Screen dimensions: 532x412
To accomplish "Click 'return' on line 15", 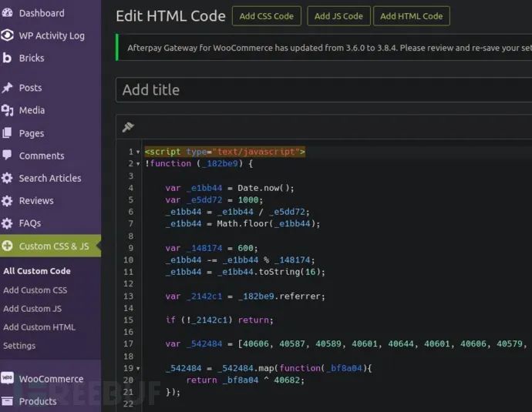I will click(254, 320).
